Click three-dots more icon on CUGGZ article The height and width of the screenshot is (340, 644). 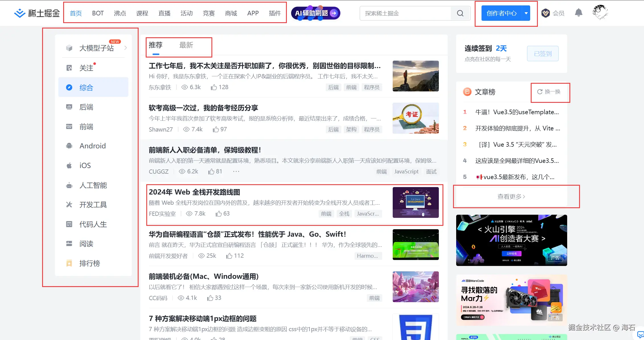pyautogui.click(x=236, y=171)
